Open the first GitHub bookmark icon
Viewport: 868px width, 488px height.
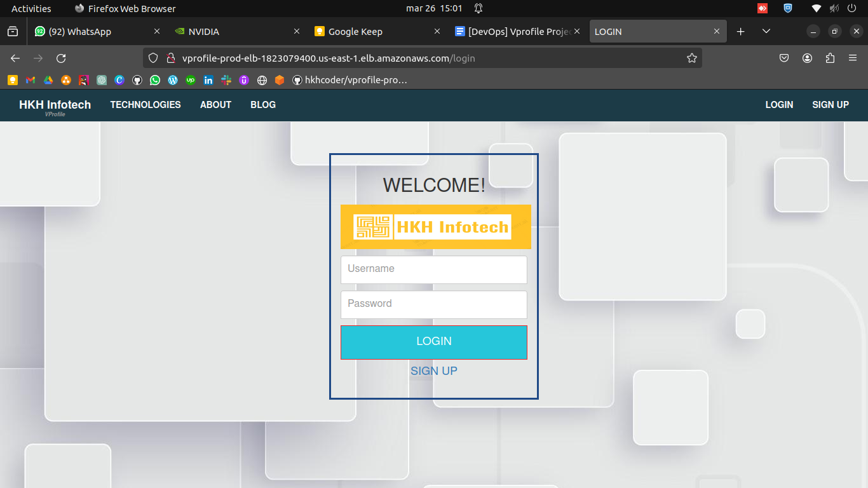pyautogui.click(x=137, y=80)
